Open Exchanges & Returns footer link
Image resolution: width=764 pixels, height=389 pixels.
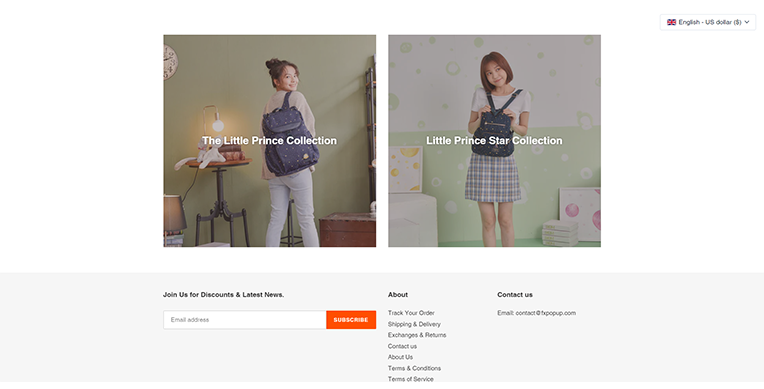point(417,335)
